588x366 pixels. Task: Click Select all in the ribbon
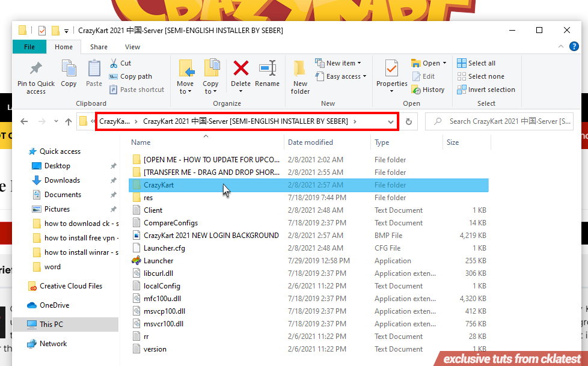476,63
